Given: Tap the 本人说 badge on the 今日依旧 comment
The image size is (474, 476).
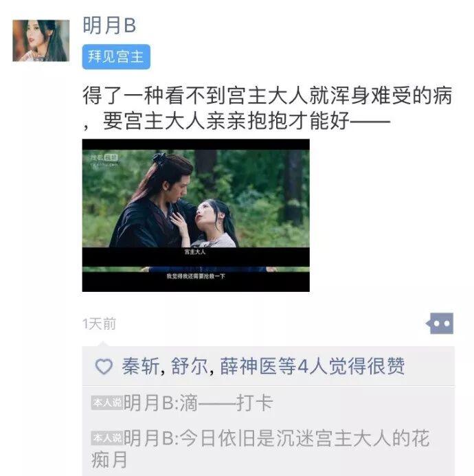Looking at the screenshot, I should coord(107,438).
